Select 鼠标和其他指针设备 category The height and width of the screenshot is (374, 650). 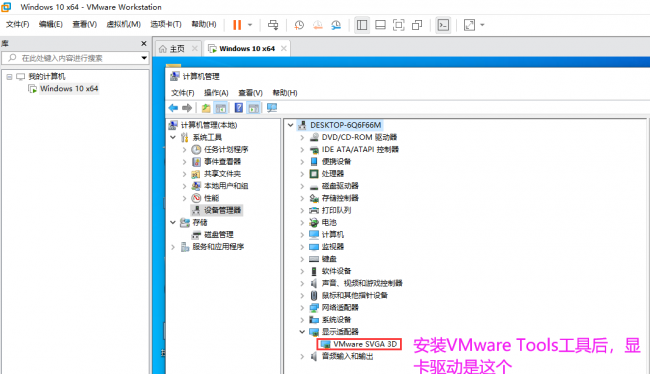coord(355,296)
